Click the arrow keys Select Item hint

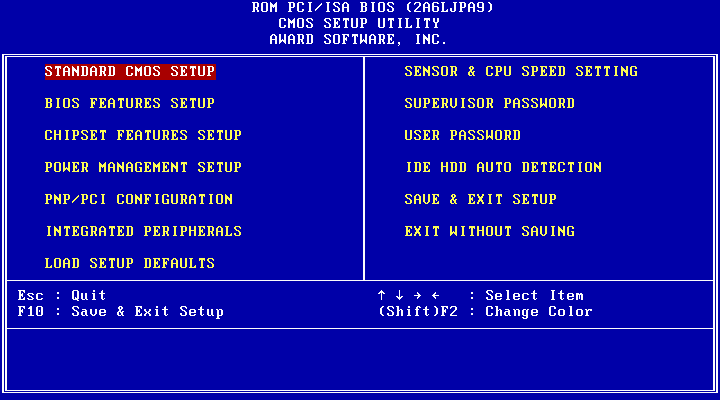coord(480,295)
